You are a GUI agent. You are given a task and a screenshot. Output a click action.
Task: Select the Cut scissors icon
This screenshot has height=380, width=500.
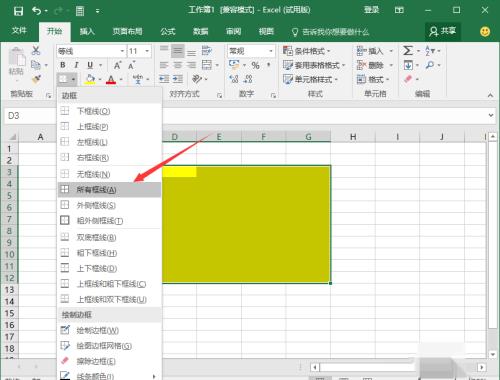click(36, 51)
